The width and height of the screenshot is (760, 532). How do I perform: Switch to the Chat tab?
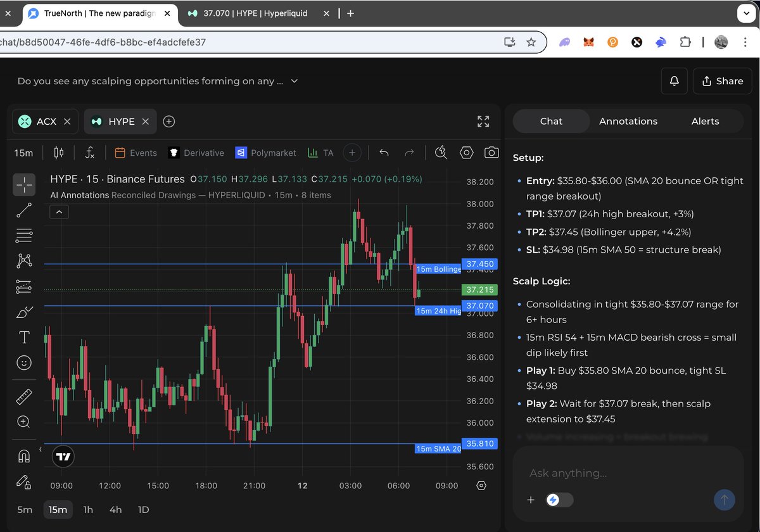[x=551, y=121]
